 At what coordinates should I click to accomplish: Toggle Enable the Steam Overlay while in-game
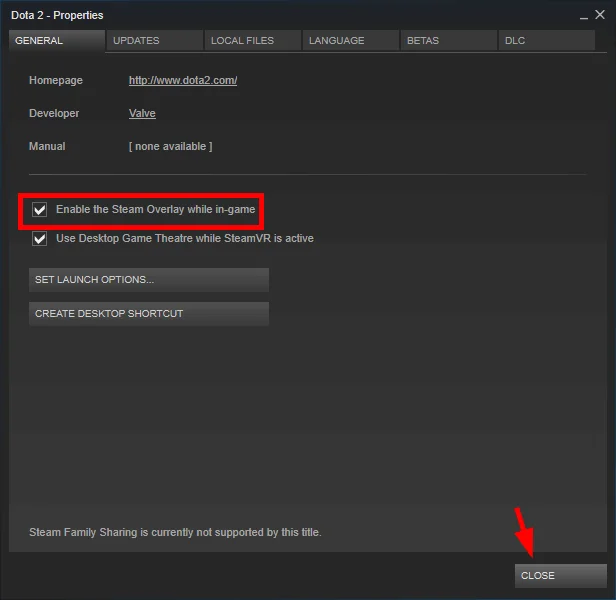pyautogui.click(x=40, y=209)
